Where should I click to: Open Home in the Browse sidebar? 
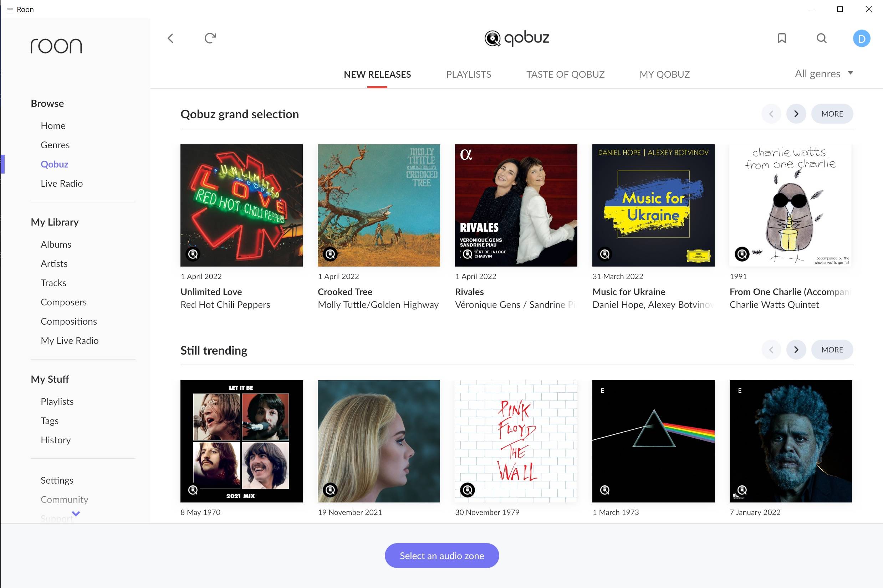pos(53,126)
